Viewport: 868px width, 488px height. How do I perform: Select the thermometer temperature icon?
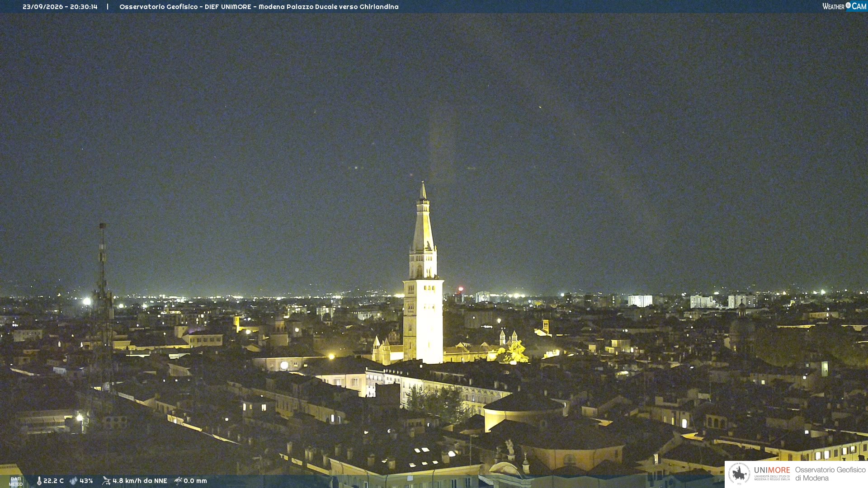coord(39,481)
